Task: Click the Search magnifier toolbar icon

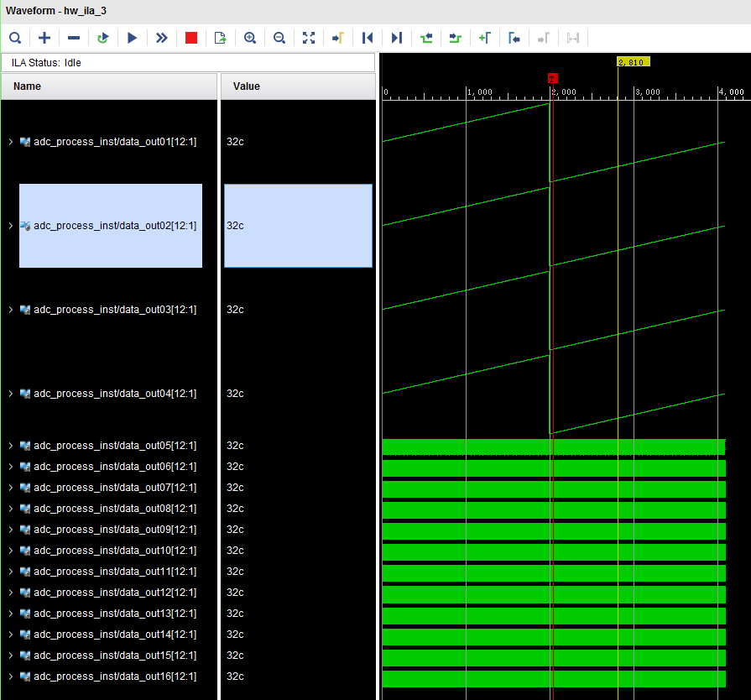Action: click(15, 38)
